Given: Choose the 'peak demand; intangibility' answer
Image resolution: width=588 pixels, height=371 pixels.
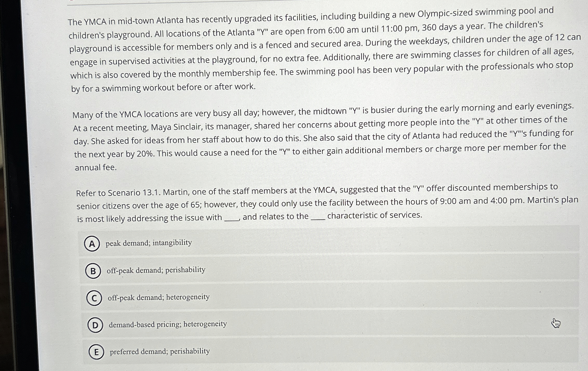Looking at the screenshot, I should 148,242.
